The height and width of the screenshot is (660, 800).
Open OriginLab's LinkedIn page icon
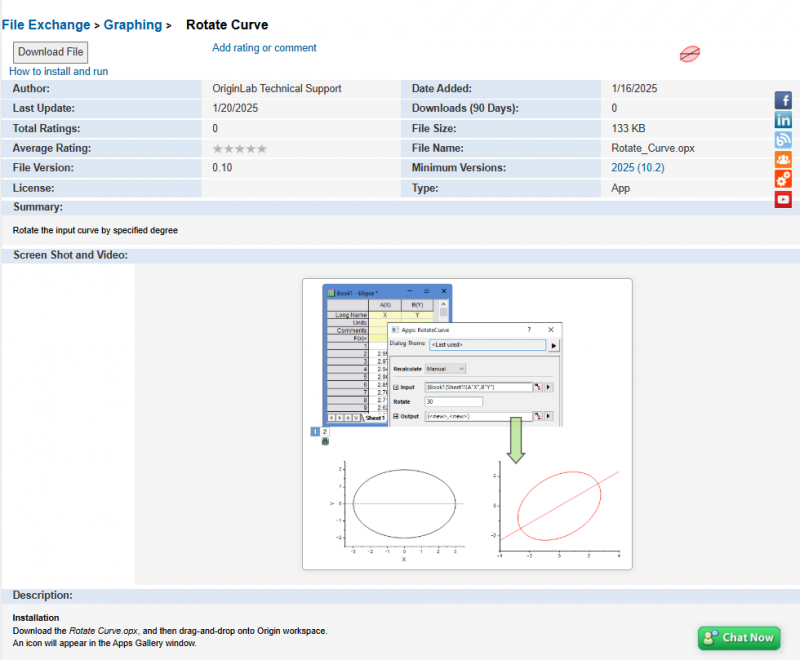pyautogui.click(x=784, y=120)
